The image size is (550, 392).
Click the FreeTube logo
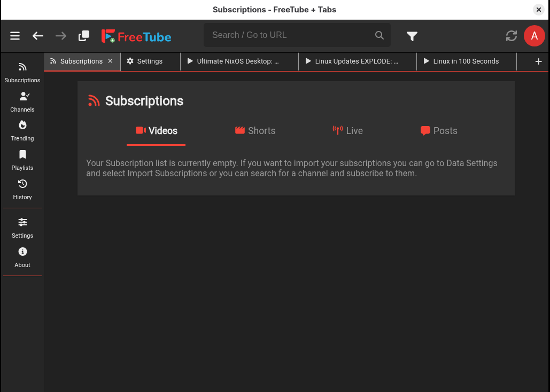136,36
